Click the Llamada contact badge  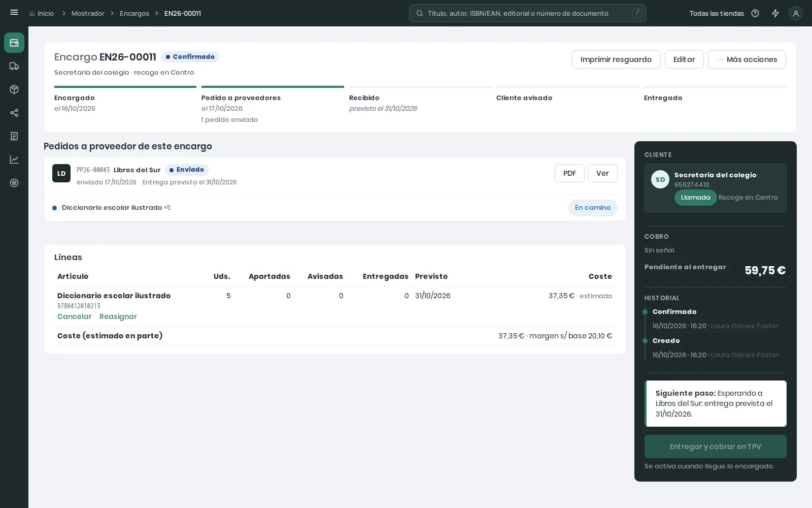[695, 198]
